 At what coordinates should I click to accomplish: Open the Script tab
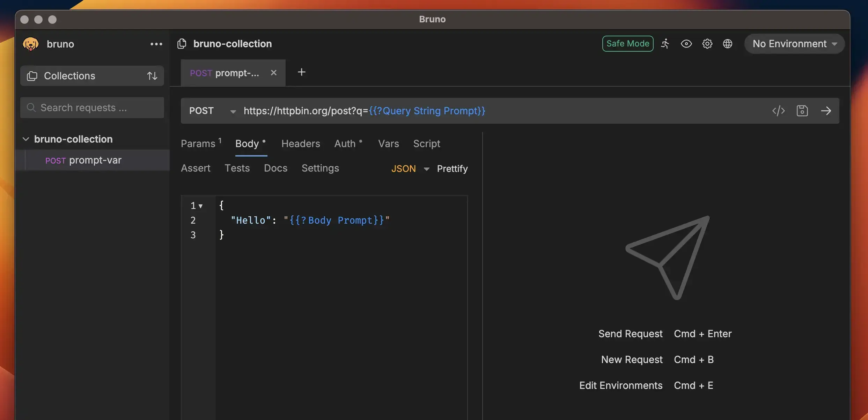[426, 144]
